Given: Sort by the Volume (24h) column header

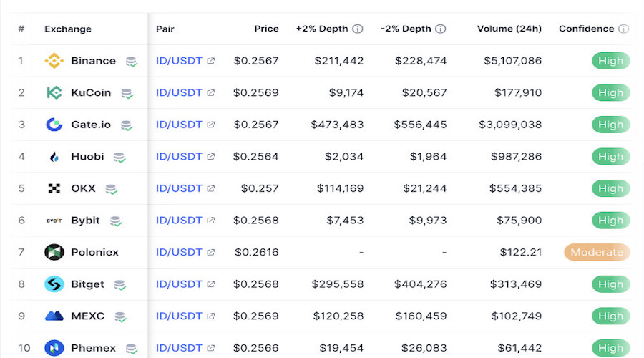Looking at the screenshot, I should pyautogui.click(x=509, y=29).
